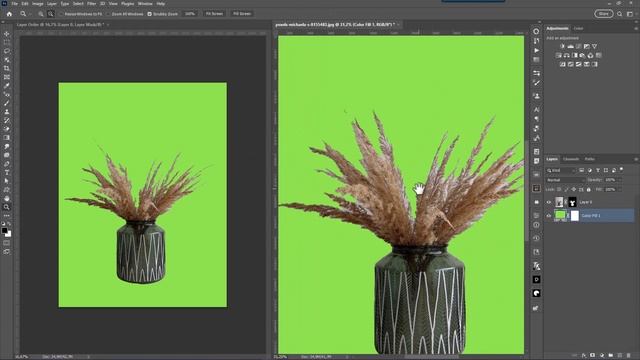Add a Brightness/Contrast adjustment
This screenshot has height=360, width=640.
562,47
